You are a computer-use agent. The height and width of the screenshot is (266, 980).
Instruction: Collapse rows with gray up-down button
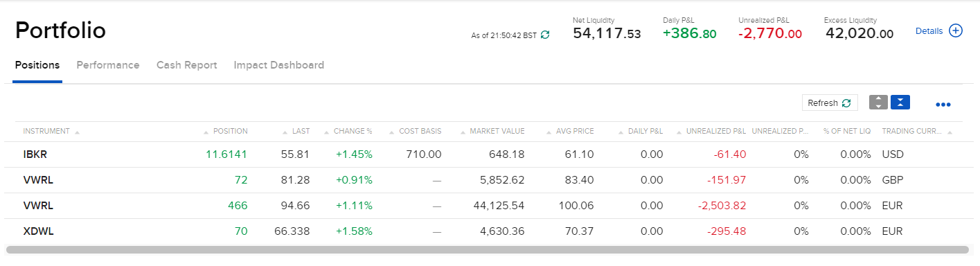(x=878, y=103)
